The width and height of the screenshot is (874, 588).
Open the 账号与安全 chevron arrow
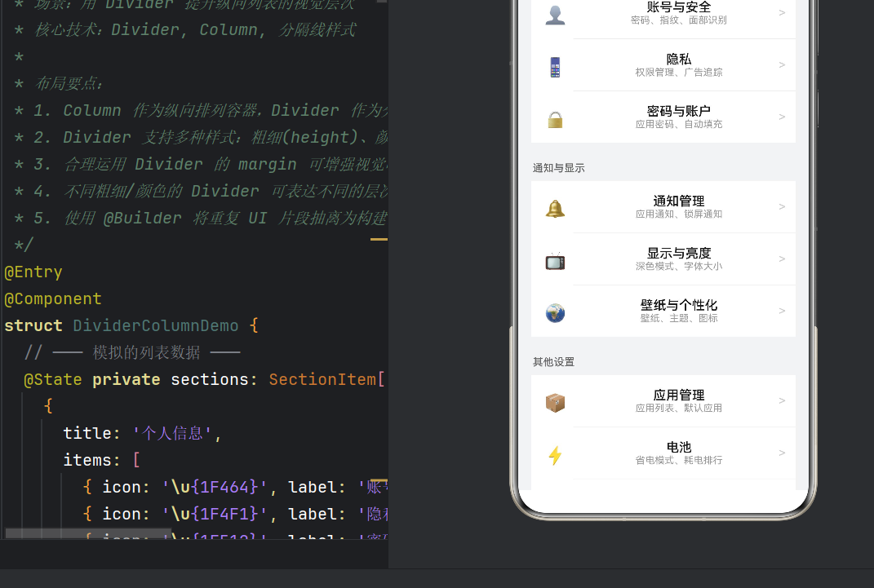[x=782, y=12]
